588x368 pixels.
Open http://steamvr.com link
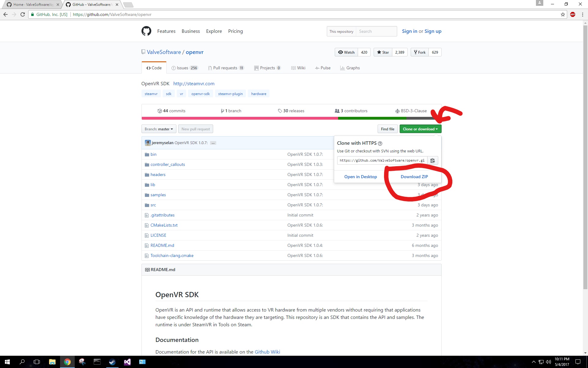click(194, 83)
